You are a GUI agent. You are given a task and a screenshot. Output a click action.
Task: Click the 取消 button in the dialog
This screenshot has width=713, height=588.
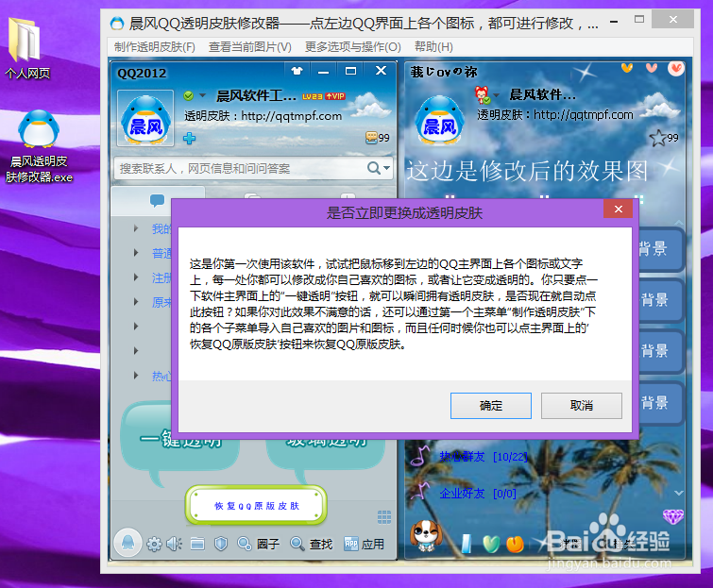click(581, 405)
